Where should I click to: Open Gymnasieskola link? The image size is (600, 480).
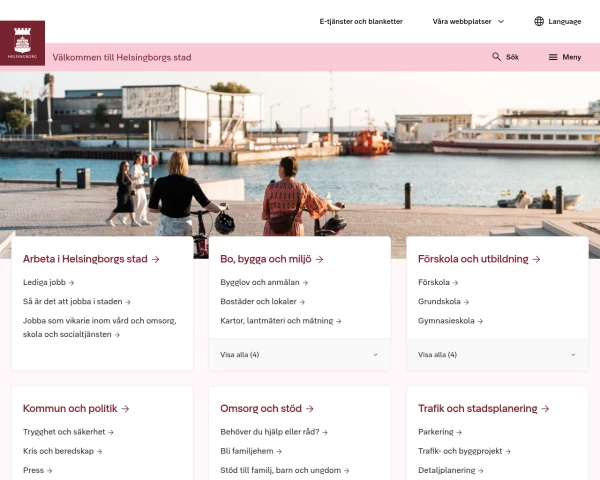click(450, 321)
